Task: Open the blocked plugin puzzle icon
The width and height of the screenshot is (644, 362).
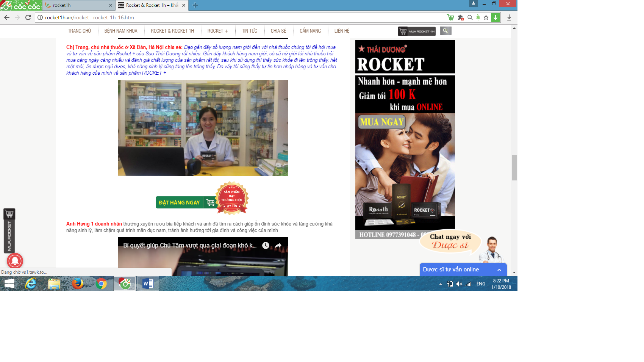Action: pyautogui.click(x=461, y=17)
